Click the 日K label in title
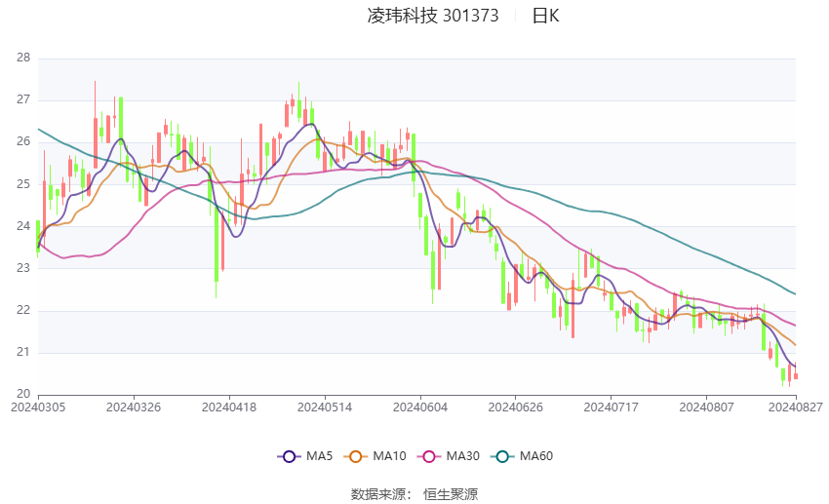 point(545,16)
